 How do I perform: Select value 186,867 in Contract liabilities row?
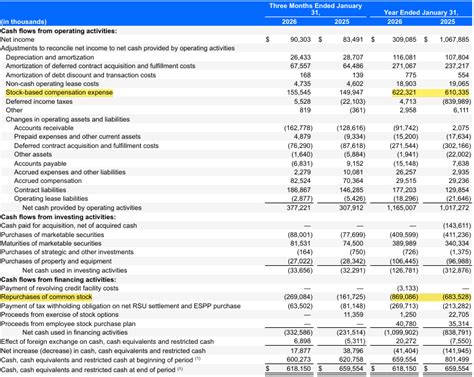point(299,190)
